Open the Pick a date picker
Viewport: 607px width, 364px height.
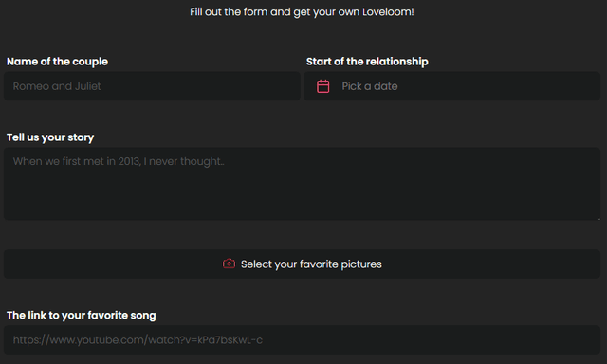451,86
